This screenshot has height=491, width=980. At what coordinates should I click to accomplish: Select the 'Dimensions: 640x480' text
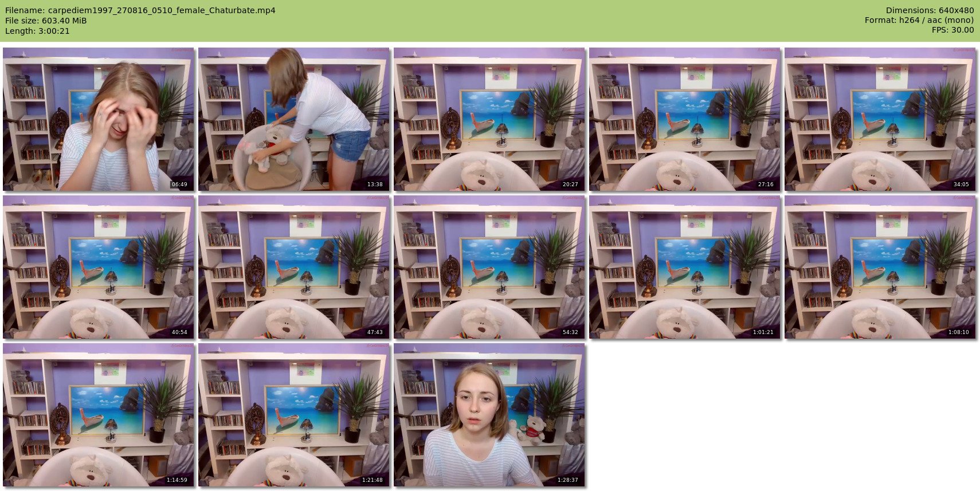930,10
